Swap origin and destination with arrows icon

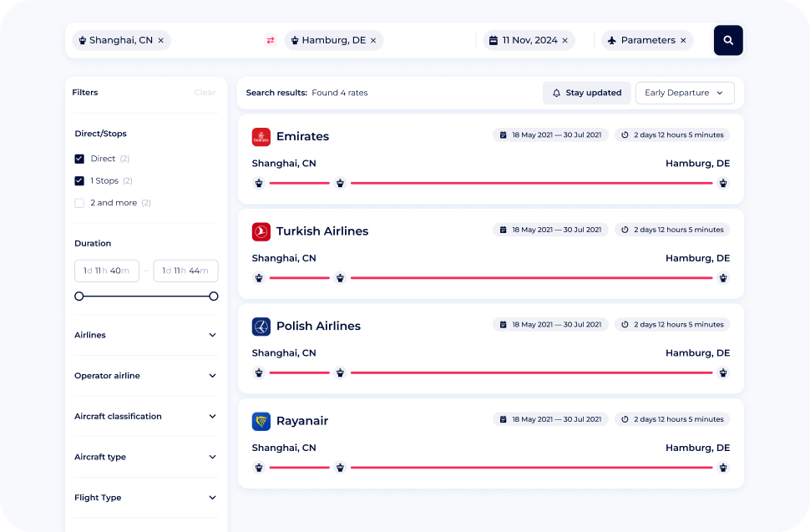[271, 40]
